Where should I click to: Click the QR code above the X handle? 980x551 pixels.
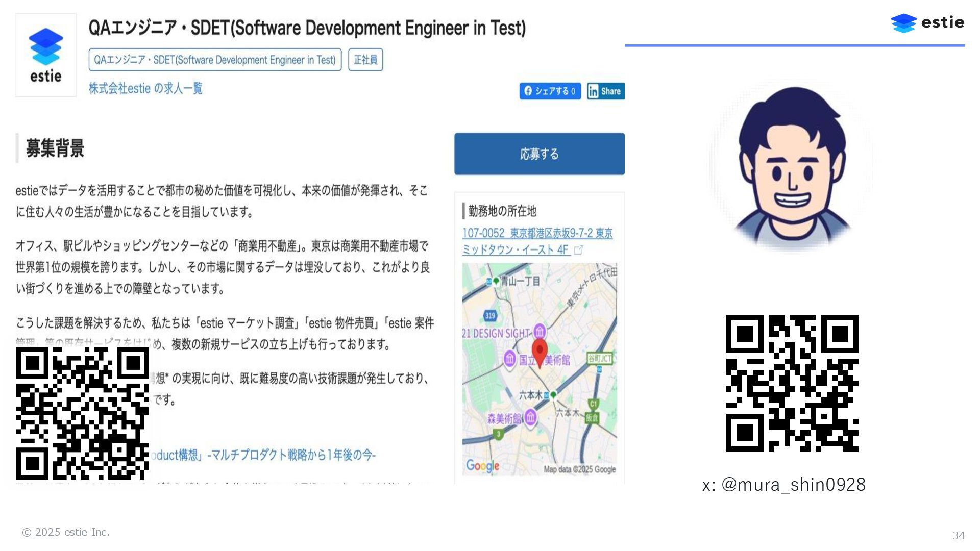click(x=792, y=383)
